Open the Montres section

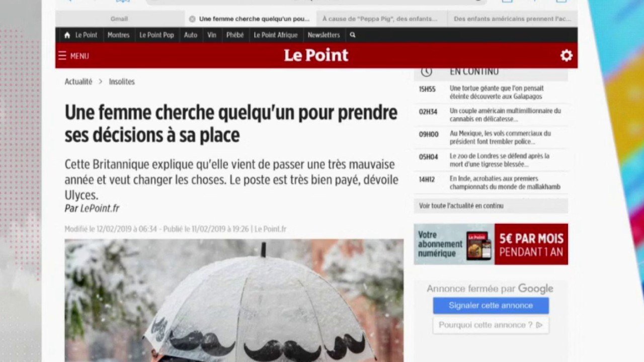[x=119, y=35]
